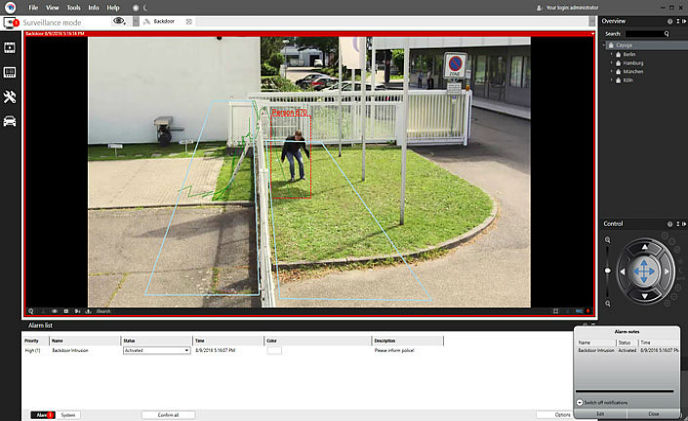Expand the München tree node

[x=611, y=71]
